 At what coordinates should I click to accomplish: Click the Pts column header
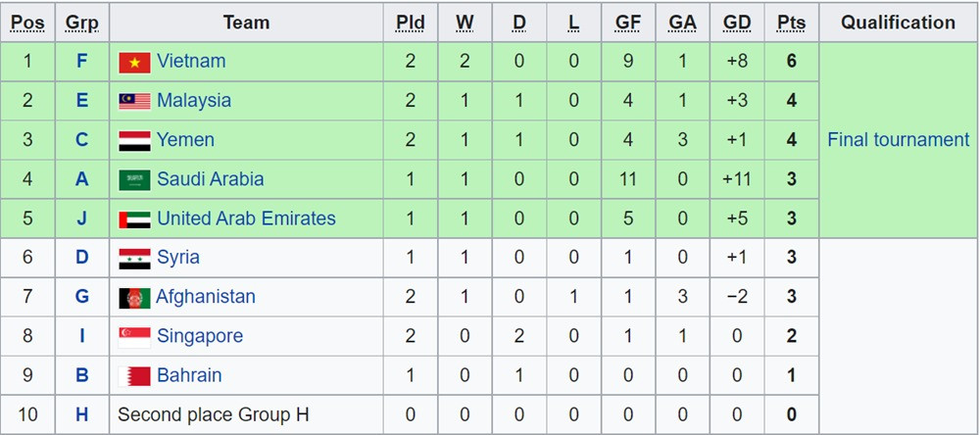pos(791,23)
